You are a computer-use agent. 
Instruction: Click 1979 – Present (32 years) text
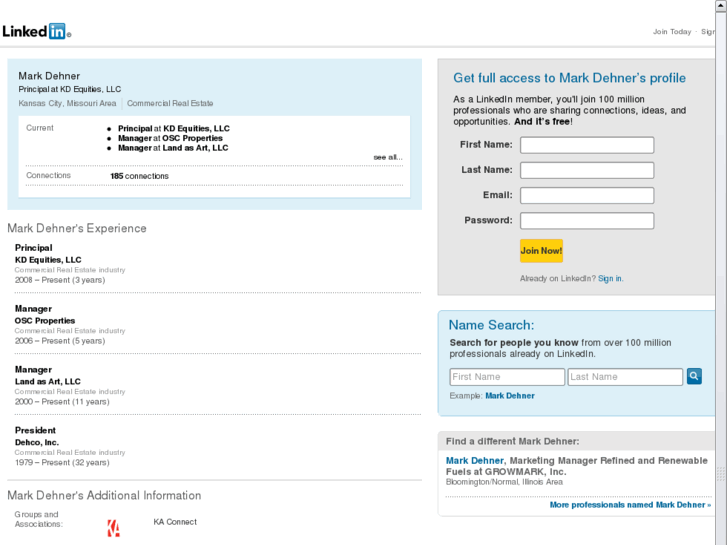62,462
